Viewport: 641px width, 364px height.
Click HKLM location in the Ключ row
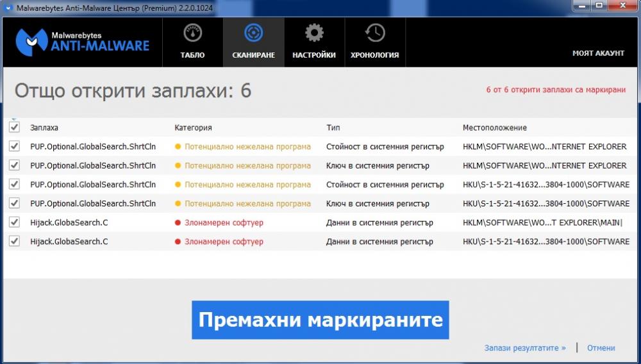click(x=544, y=165)
